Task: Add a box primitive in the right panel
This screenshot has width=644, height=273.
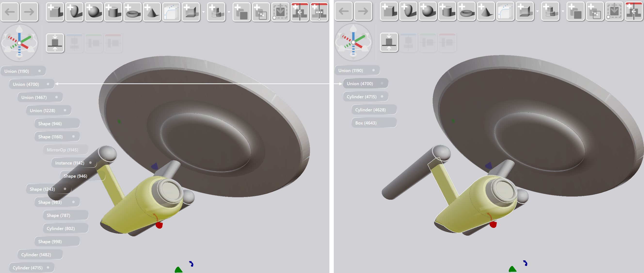Action: pyautogui.click(x=389, y=11)
